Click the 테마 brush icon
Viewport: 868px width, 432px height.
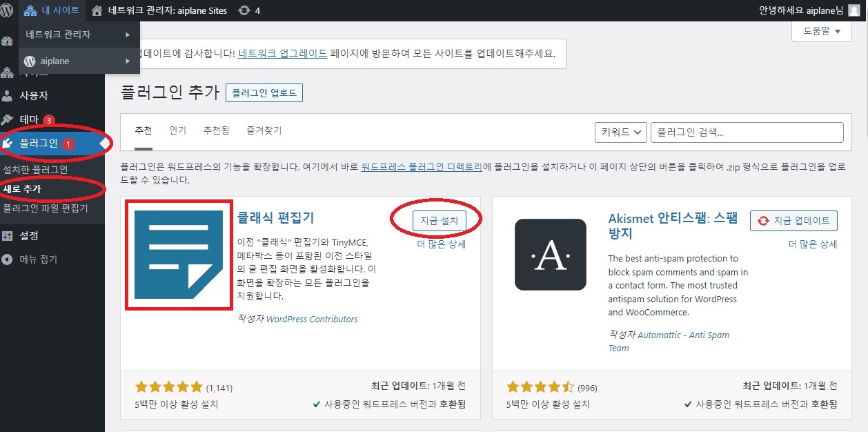point(8,119)
